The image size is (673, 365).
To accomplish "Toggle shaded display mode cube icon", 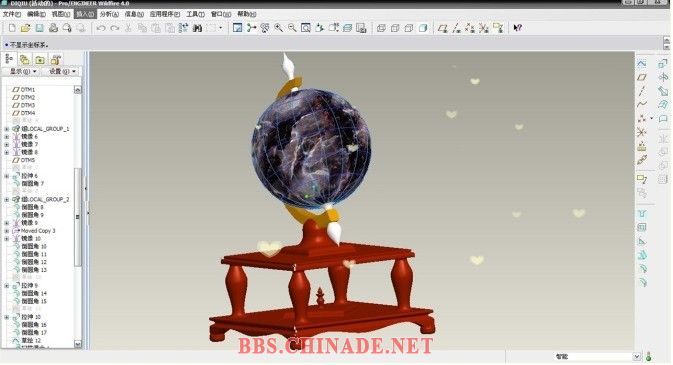I will click(423, 28).
